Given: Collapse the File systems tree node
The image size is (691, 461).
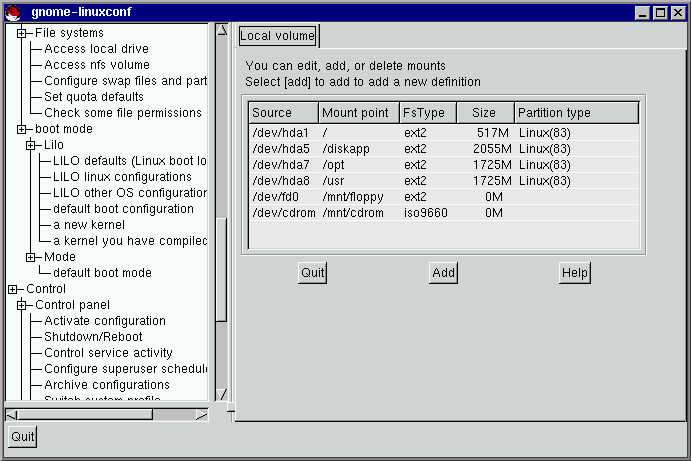Looking at the screenshot, I should pyautogui.click(x=21, y=33).
